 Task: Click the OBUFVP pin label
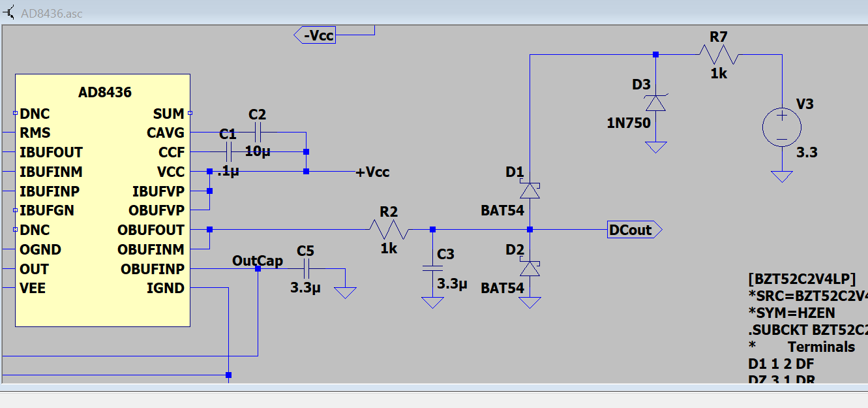tap(158, 211)
